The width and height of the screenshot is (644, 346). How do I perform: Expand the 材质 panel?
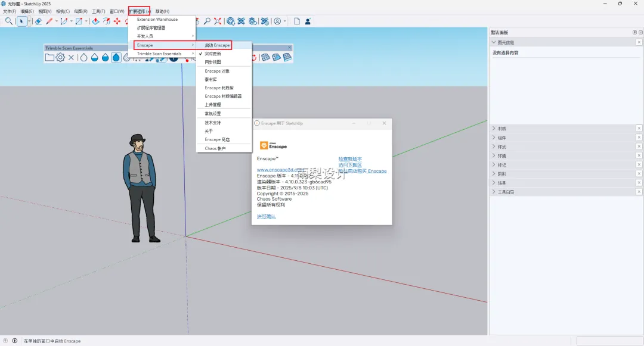pos(494,128)
